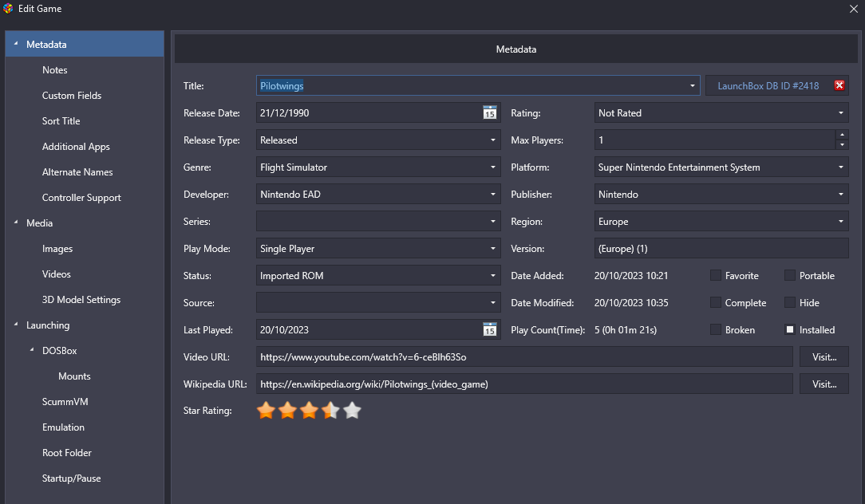Select Media in the sidebar
This screenshot has width=865, height=504.
(40, 222)
